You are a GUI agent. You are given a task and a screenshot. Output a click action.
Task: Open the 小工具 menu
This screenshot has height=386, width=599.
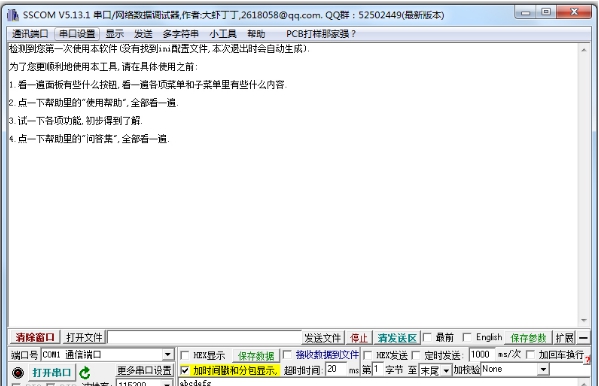coord(223,34)
